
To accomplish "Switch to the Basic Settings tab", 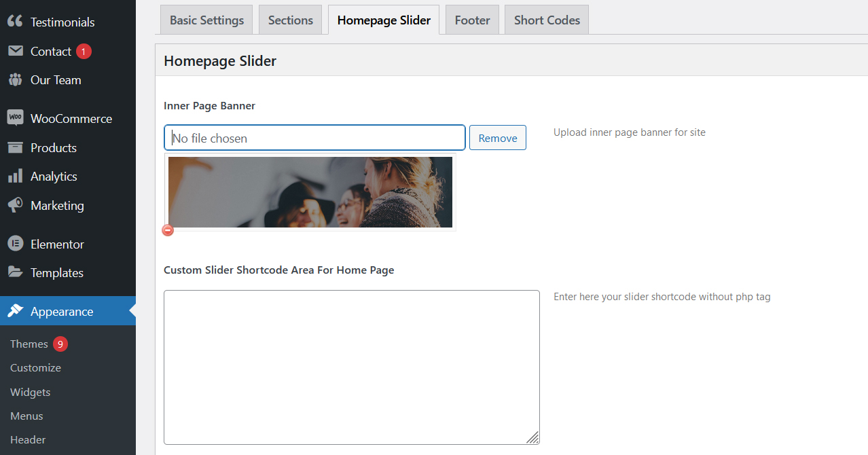I will 206,20.
